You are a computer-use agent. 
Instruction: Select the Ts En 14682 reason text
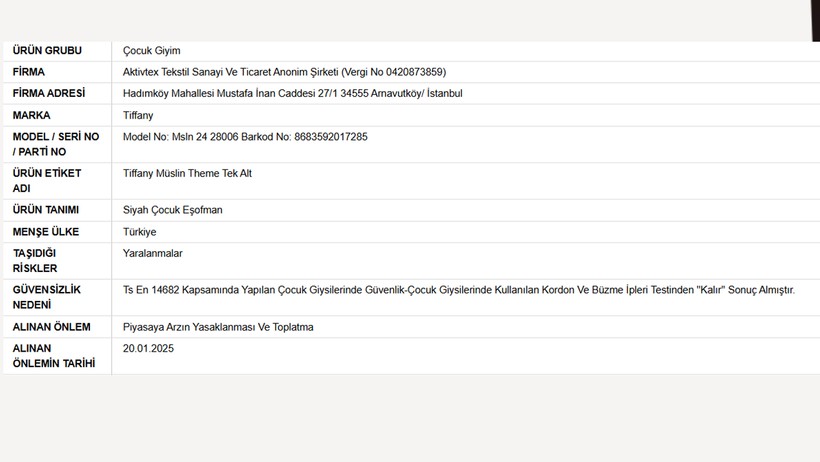459,290
